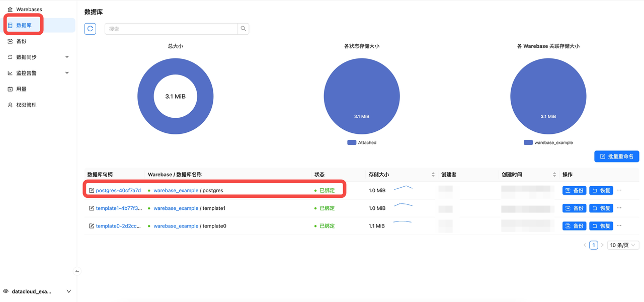The height and width of the screenshot is (302, 644).
Task: Sort by 存储大小 column arrows
Action: (433, 175)
